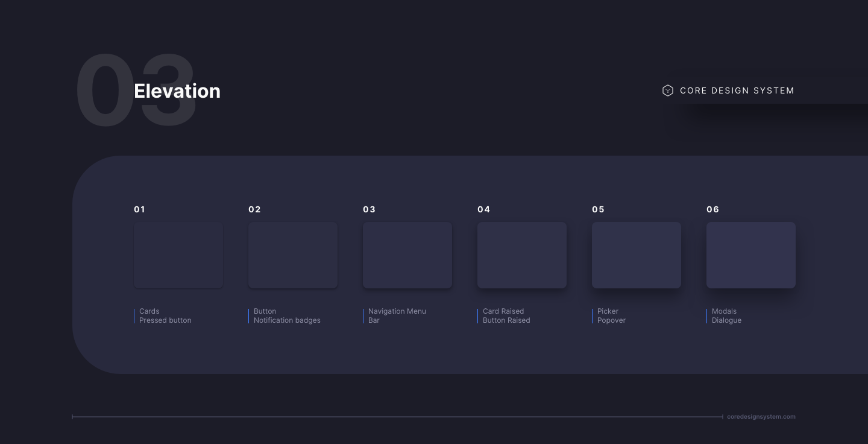
Task: Click the Core Design System hexagon logo
Action: click(x=667, y=90)
